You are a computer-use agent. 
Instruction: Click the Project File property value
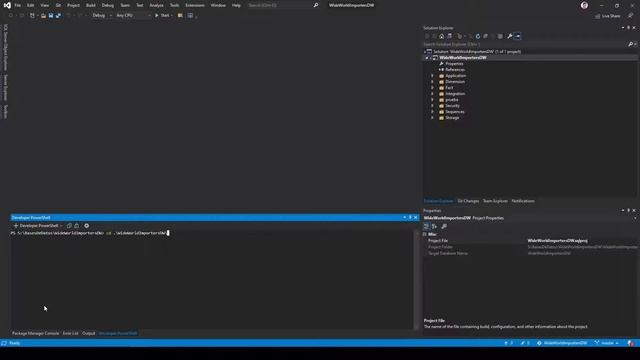coord(558,241)
